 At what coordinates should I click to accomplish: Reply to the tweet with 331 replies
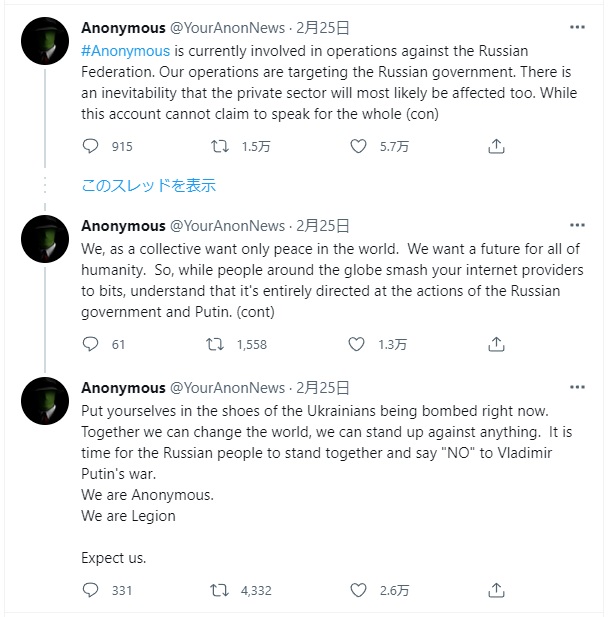91,590
